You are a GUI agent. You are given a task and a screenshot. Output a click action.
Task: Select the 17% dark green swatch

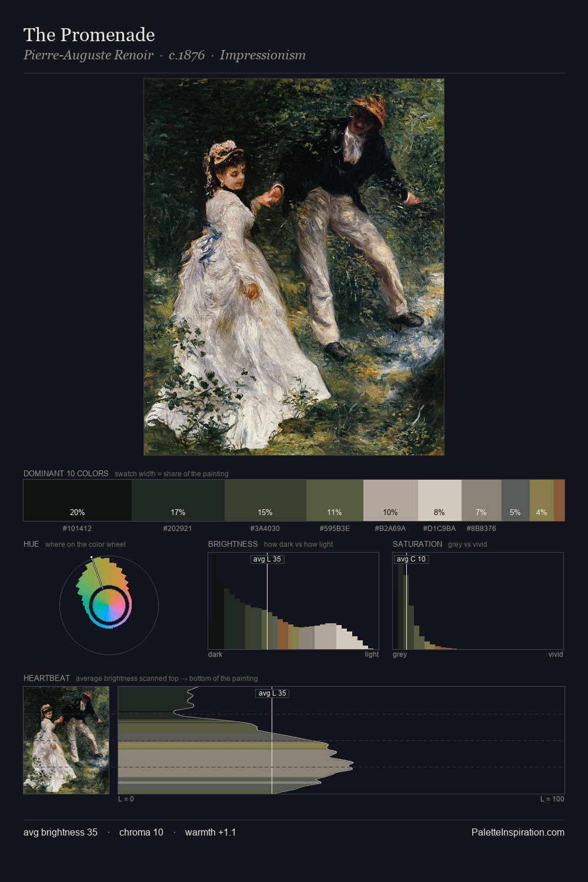(178, 500)
